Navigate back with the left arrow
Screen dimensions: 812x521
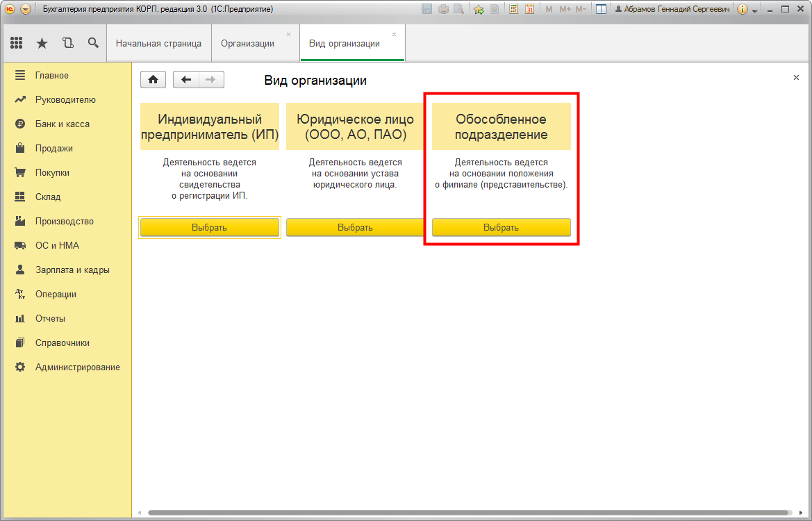186,80
